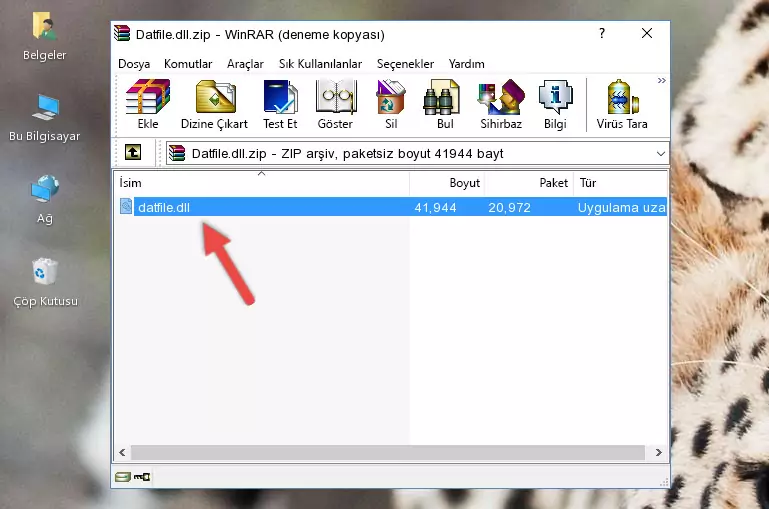Open the Araçlar menu

click(245, 64)
